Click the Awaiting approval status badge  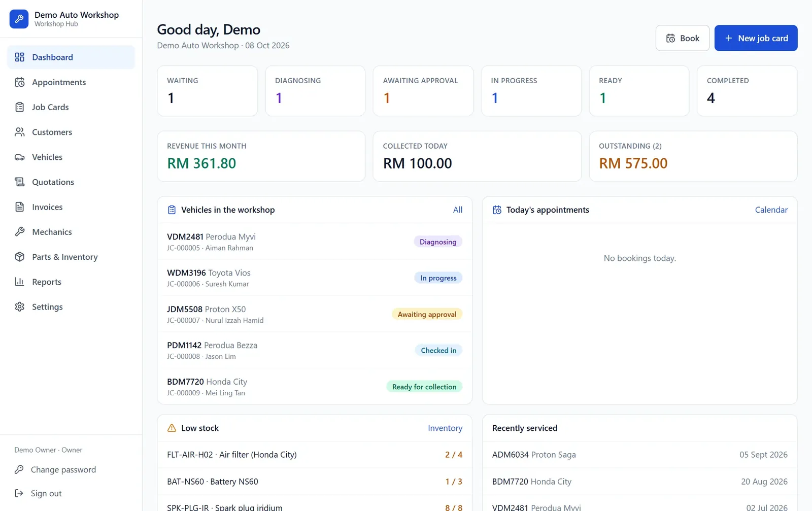[x=427, y=314]
